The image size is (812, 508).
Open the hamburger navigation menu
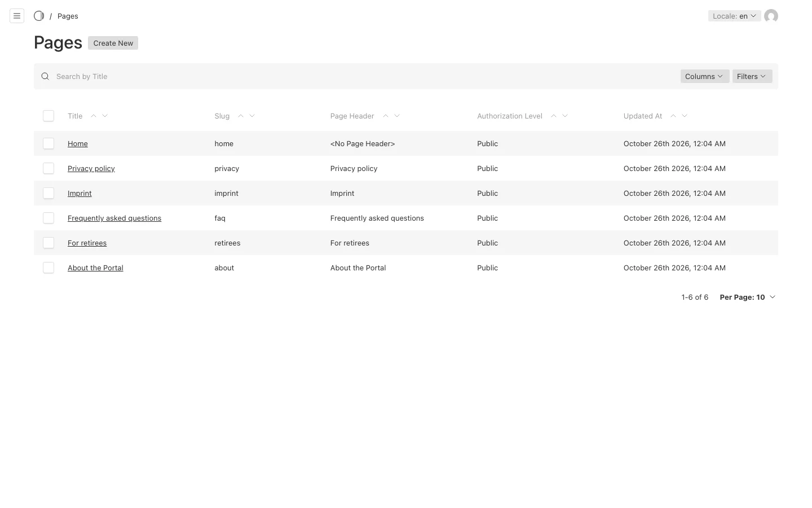pyautogui.click(x=17, y=16)
